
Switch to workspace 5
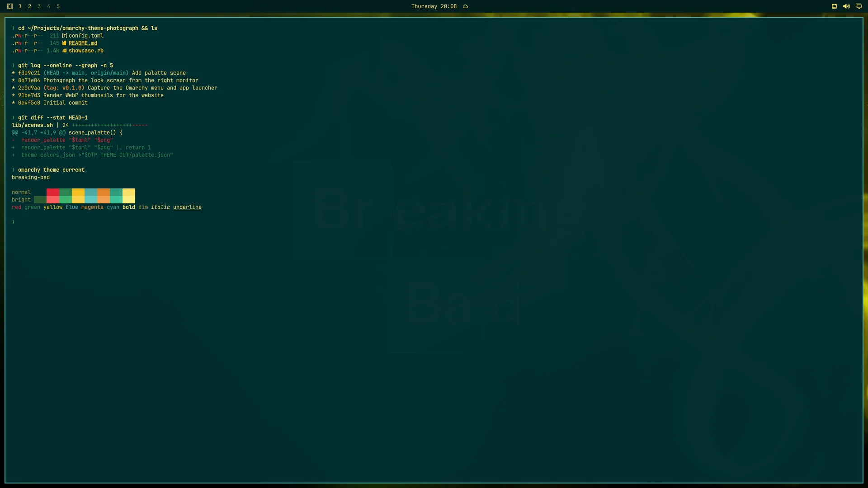click(x=58, y=6)
